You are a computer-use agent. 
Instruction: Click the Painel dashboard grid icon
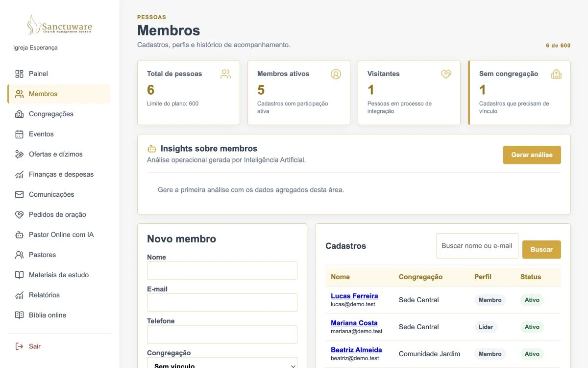click(x=19, y=74)
